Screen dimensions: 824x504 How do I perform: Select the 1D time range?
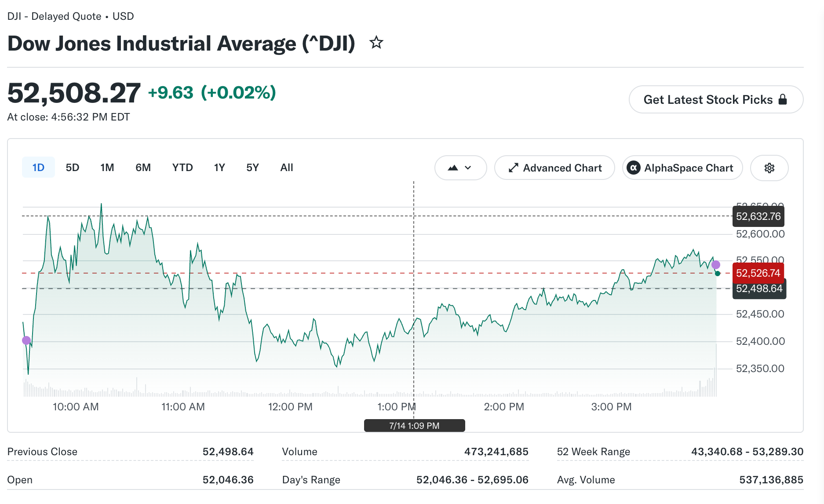pos(38,168)
